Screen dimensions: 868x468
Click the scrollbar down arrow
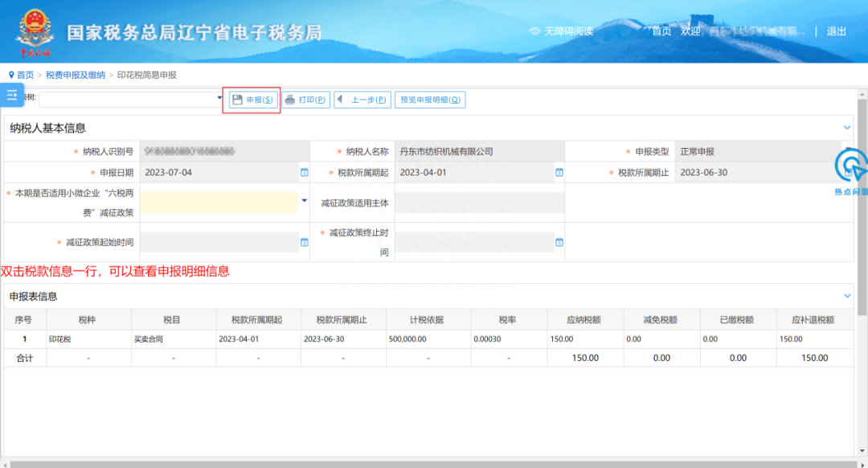(x=862, y=451)
